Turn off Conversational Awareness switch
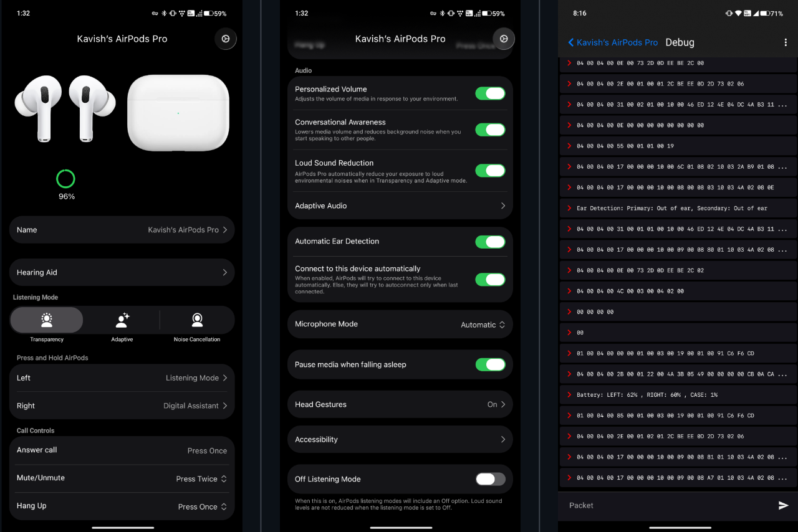 [x=490, y=130]
